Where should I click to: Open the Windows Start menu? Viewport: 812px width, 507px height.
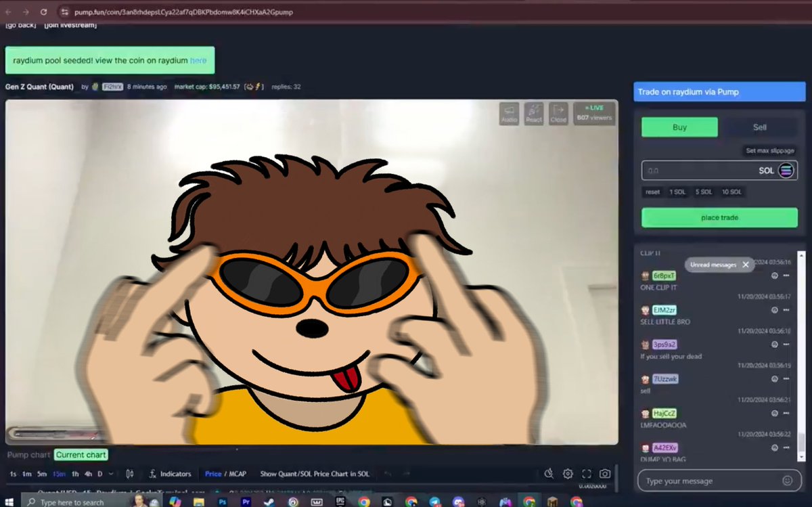(10, 502)
